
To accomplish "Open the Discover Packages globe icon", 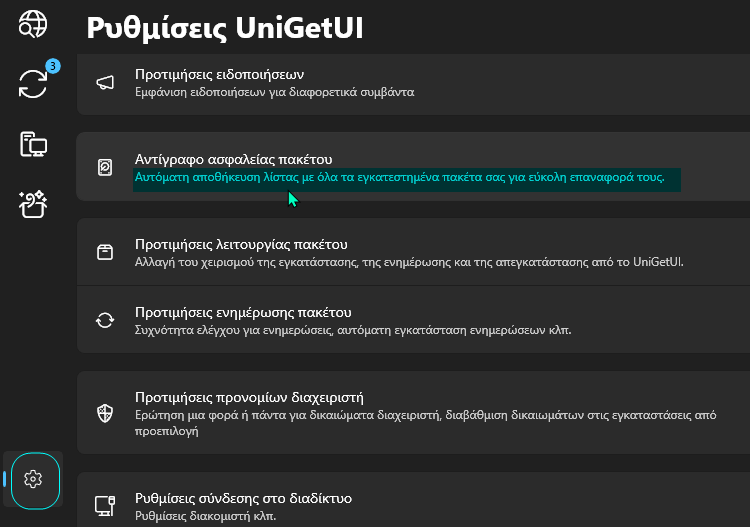I will click(x=33, y=24).
